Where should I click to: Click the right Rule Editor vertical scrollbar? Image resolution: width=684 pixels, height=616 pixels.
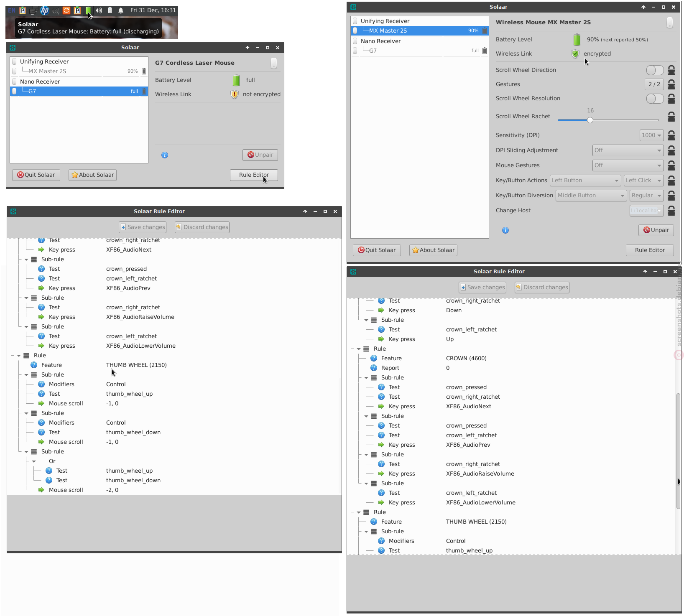point(678,451)
